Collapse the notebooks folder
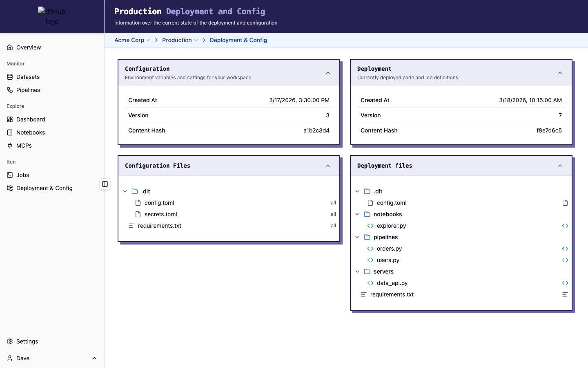 (357, 214)
